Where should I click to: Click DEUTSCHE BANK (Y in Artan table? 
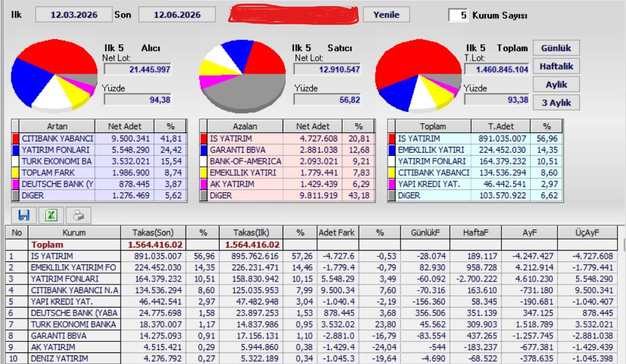coord(58,184)
